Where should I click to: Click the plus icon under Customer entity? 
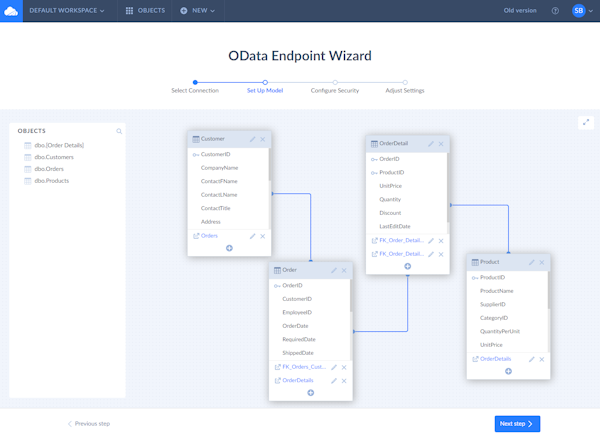(x=229, y=247)
